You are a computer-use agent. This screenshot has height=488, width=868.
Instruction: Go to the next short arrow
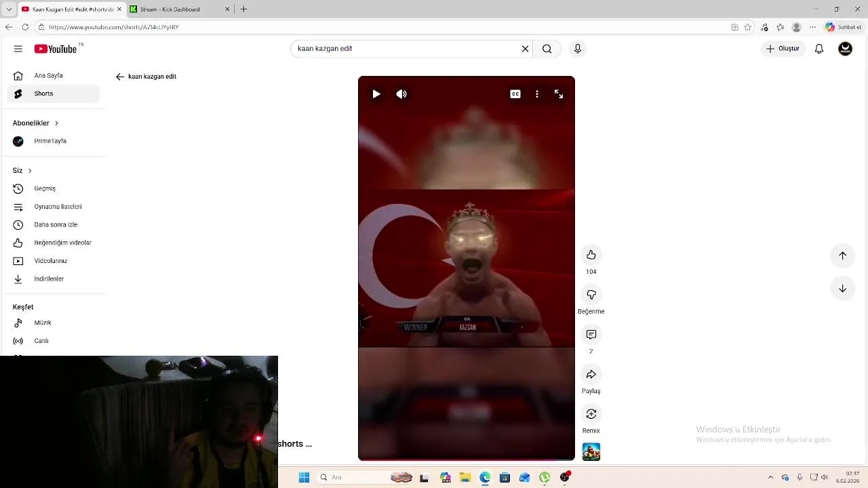point(842,288)
